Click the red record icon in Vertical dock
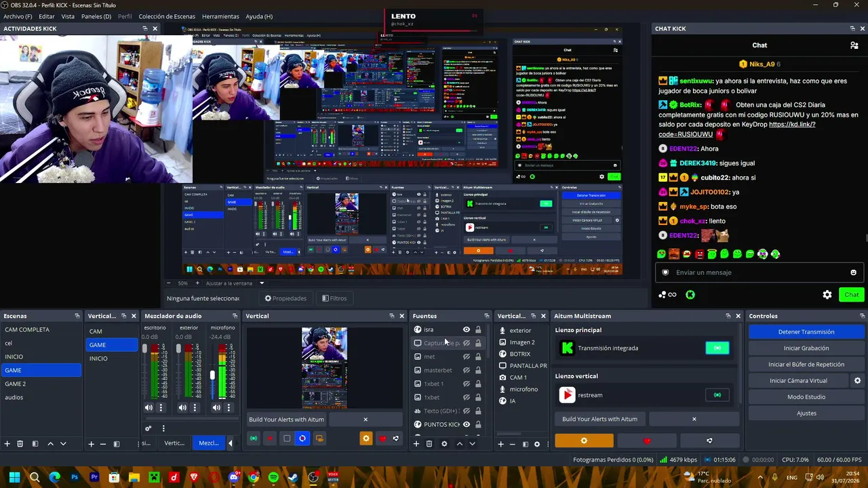Viewport: 868px width, 488px height. (270, 439)
